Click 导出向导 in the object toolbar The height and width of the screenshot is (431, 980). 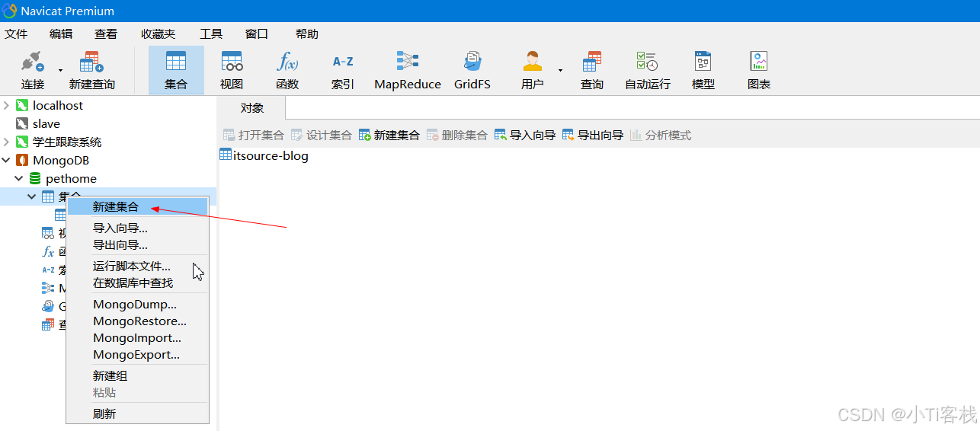592,135
